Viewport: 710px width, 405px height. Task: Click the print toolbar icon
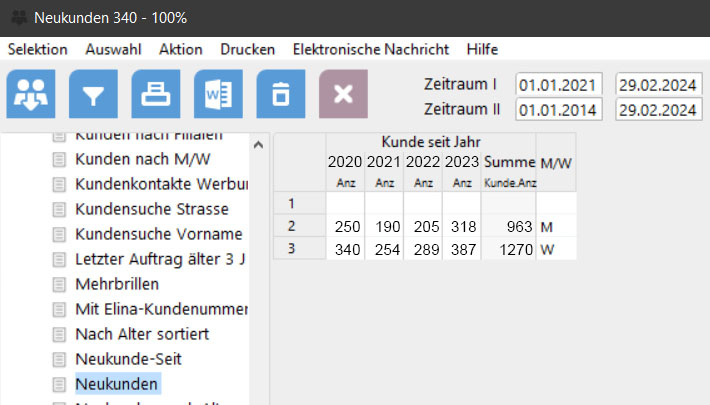pos(156,95)
